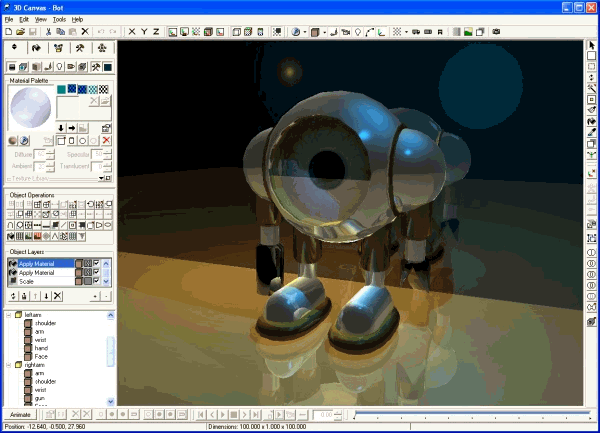Open the grid dropdown arrow in toolbar
The width and height of the screenshot is (600, 433).
click(407, 32)
